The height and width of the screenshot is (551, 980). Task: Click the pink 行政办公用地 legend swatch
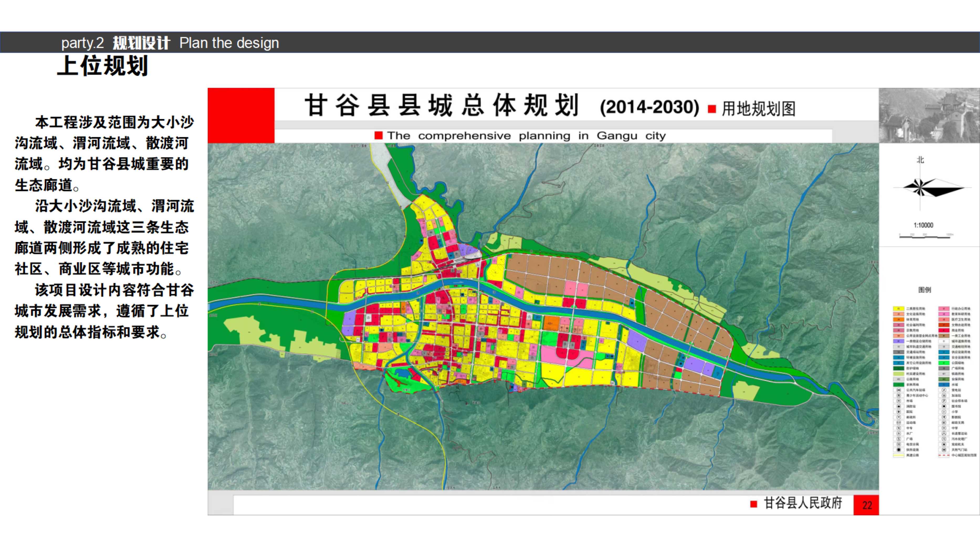(x=944, y=309)
